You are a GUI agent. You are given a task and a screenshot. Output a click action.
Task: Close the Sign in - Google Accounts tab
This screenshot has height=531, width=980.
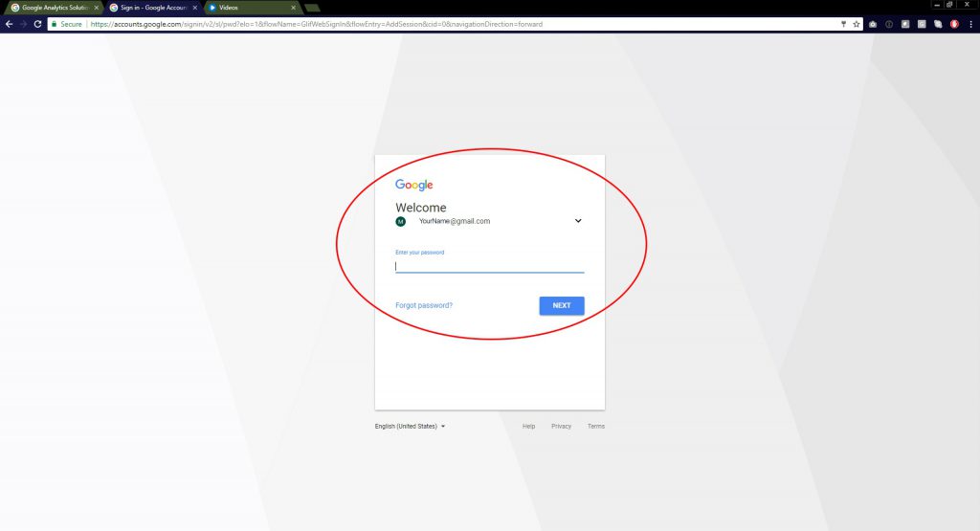click(195, 8)
